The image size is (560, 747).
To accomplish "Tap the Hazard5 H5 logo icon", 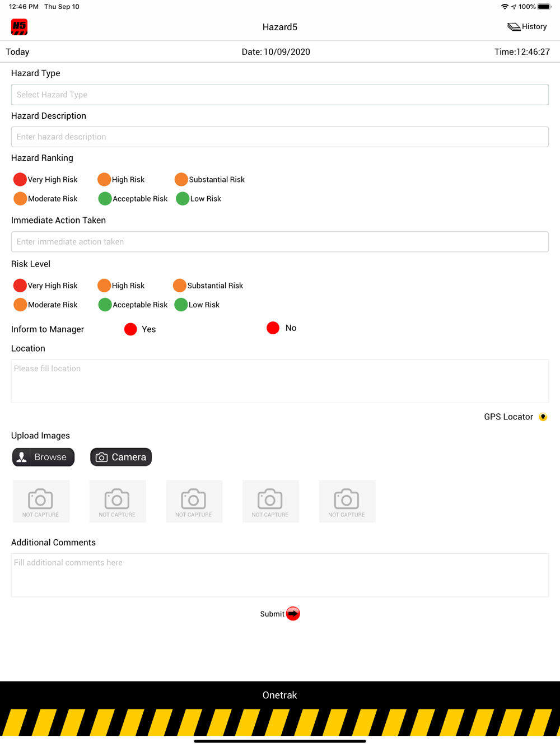I will point(20,27).
